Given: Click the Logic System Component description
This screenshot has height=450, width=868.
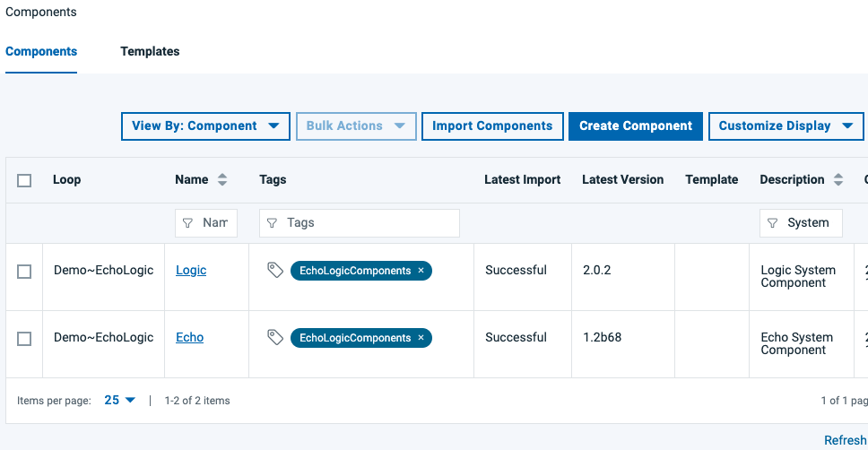Looking at the screenshot, I should [798, 276].
